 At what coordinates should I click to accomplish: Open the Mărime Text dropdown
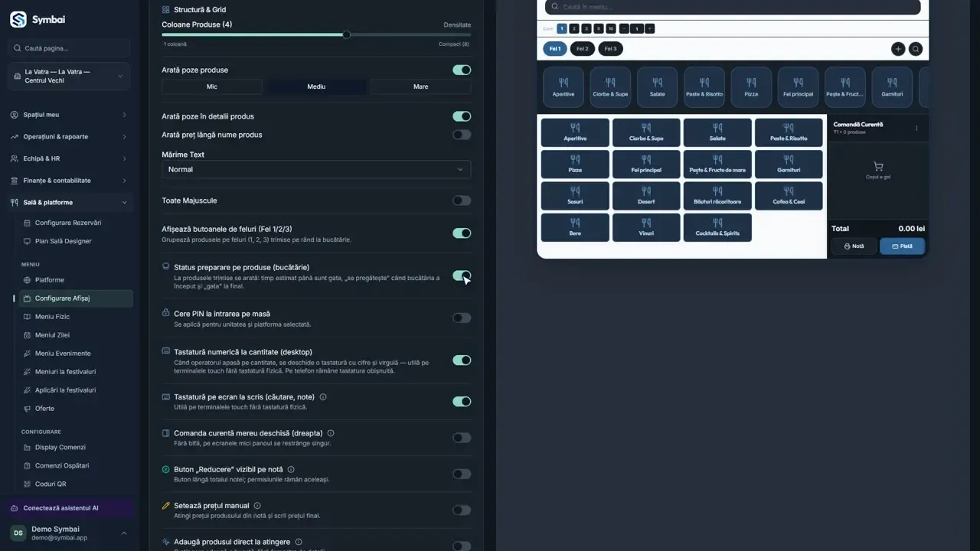click(x=316, y=169)
